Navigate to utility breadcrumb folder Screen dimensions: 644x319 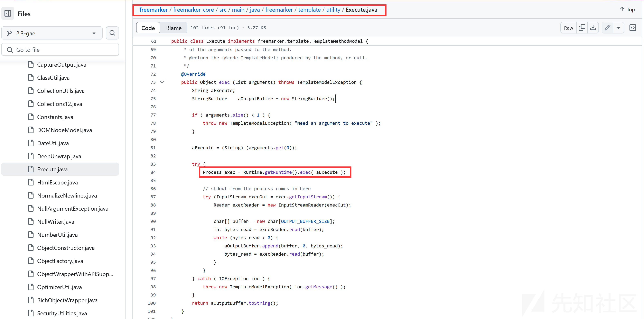(x=333, y=10)
